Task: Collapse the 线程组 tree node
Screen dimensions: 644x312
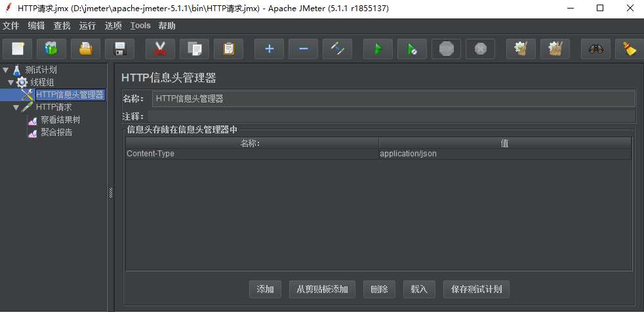Action: click(10, 83)
